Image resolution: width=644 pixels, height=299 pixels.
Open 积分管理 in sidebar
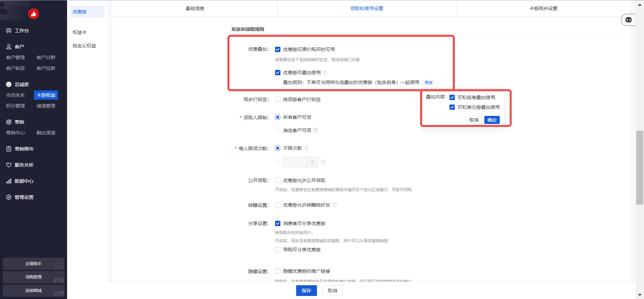click(15, 106)
